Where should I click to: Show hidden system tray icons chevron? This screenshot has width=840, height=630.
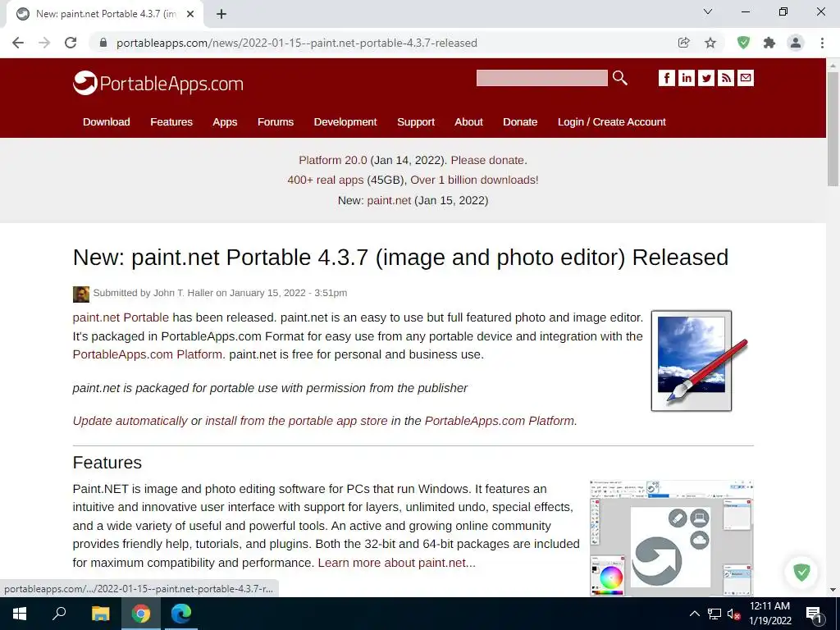(x=694, y=614)
